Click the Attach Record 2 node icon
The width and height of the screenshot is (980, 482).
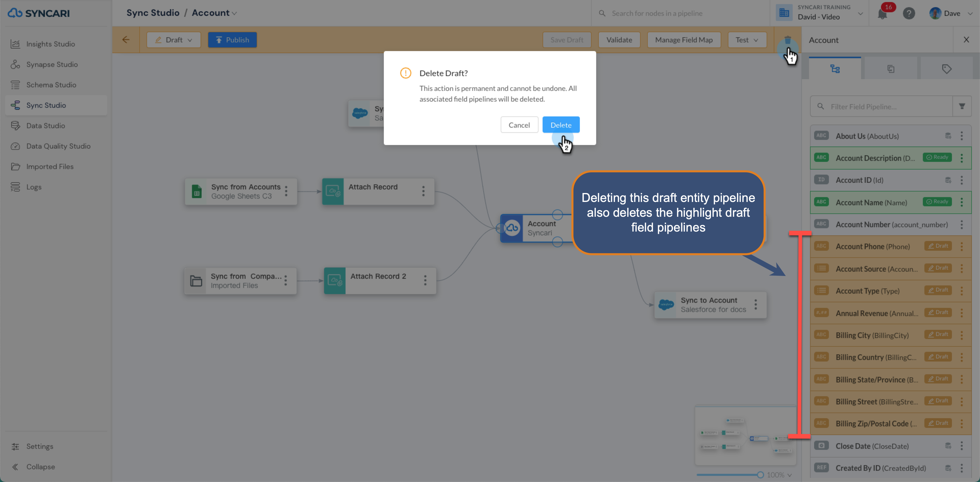click(334, 281)
